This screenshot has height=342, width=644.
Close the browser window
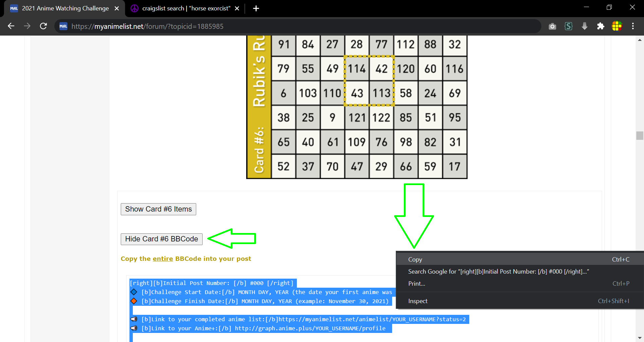point(632,7)
